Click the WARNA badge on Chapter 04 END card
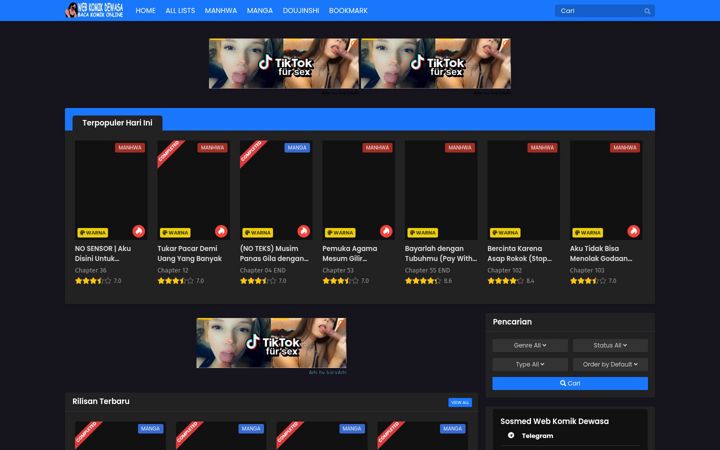Screen dimensions: 720x450 258,233
